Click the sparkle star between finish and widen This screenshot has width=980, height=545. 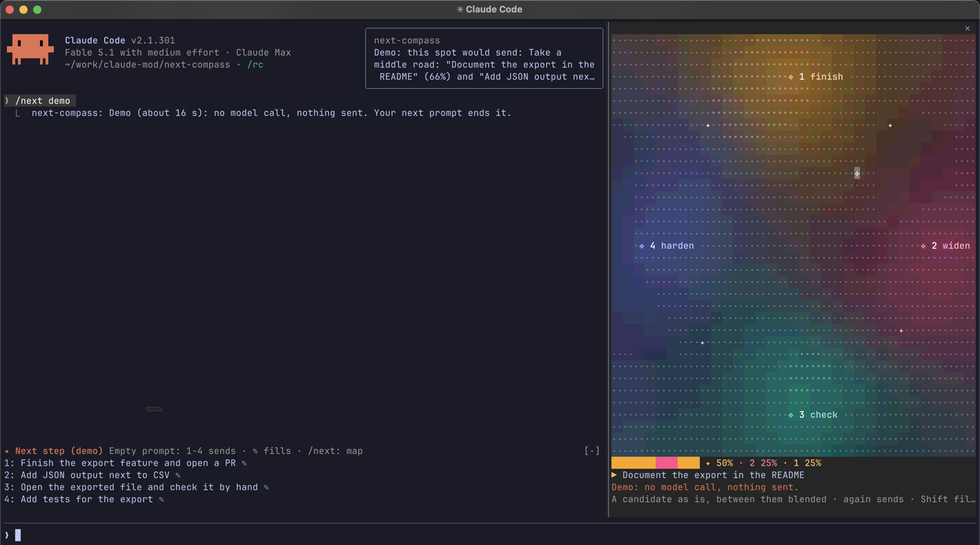[x=890, y=126]
